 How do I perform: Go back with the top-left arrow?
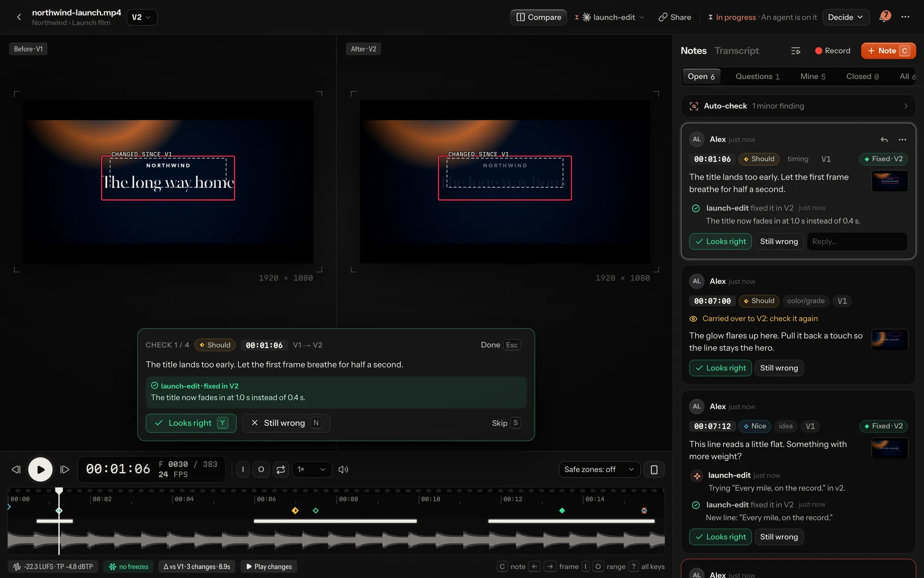pos(19,17)
